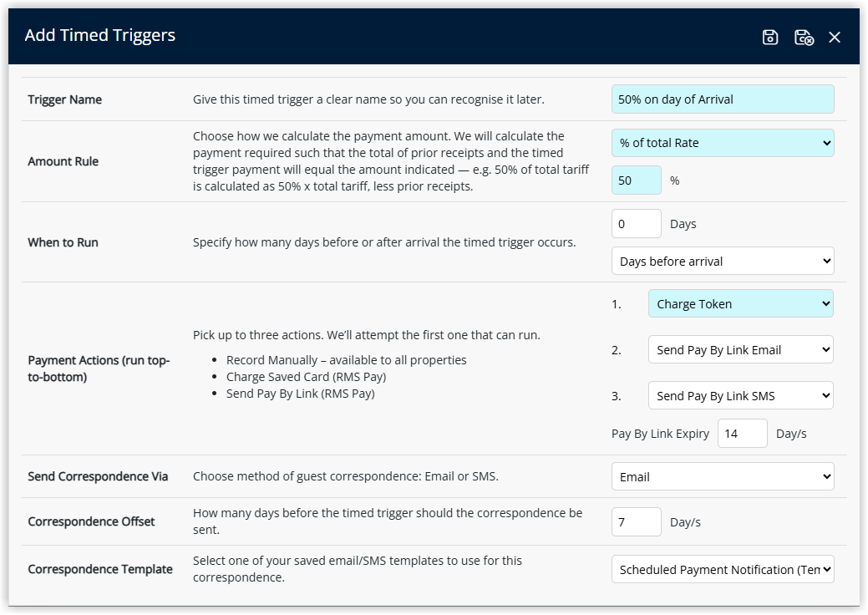This screenshot has height=615, width=868.
Task: Click the Save icon in the header
Action: click(x=770, y=37)
